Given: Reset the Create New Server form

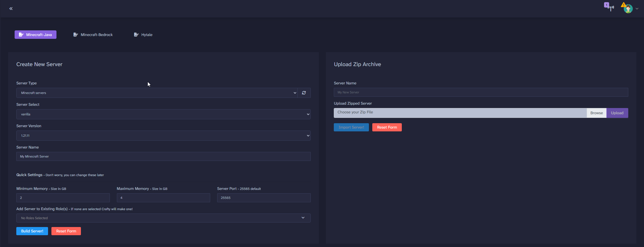Looking at the screenshot, I should click(66, 231).
